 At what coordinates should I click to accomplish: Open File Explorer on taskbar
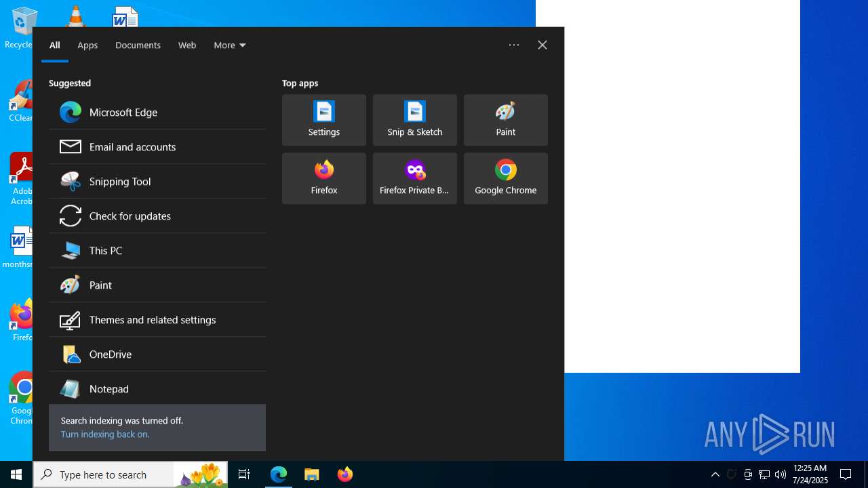312,474
